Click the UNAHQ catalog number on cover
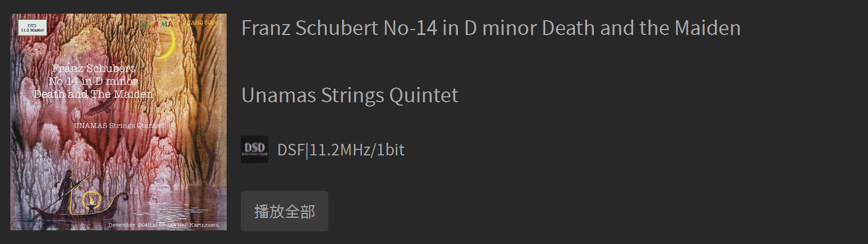Image resolution: width=868 pixels, height=244 pixels. pyautogui.click(x=200, y=23)
